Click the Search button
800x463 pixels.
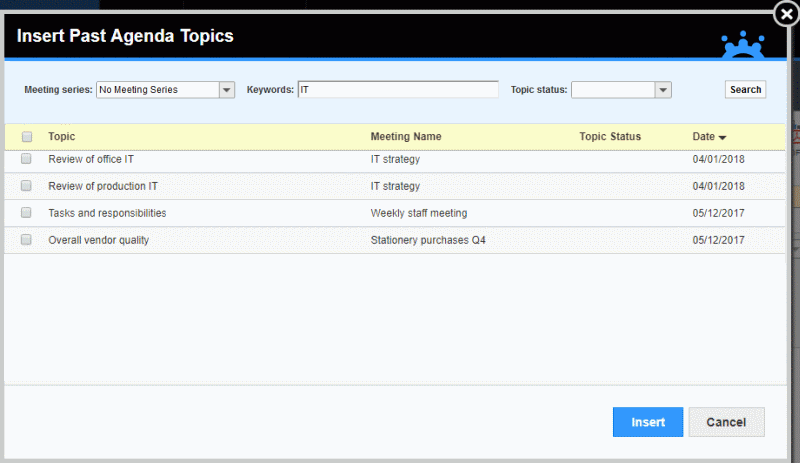(745, 89)
